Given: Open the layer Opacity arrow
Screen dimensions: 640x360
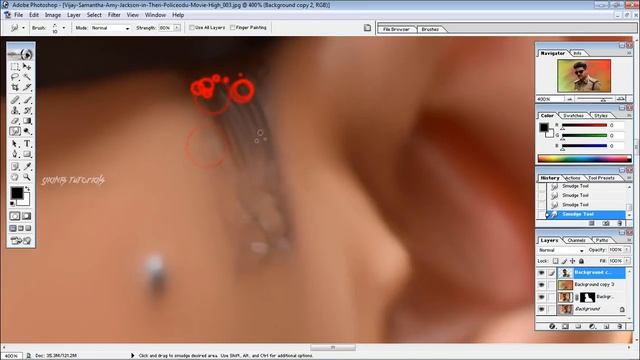Looking at the screenshot, I should click(x=627, y=249).
